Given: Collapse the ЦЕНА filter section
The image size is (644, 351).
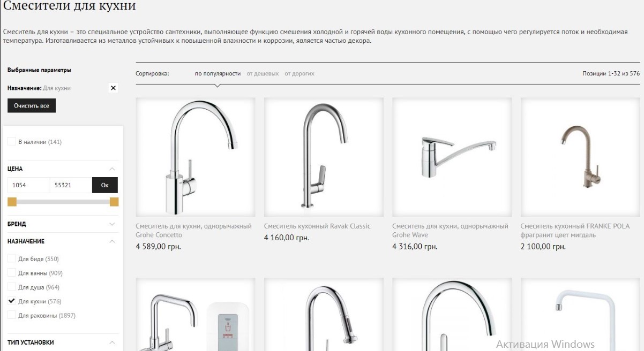Looking at the screenshot, I should [112, 169].
